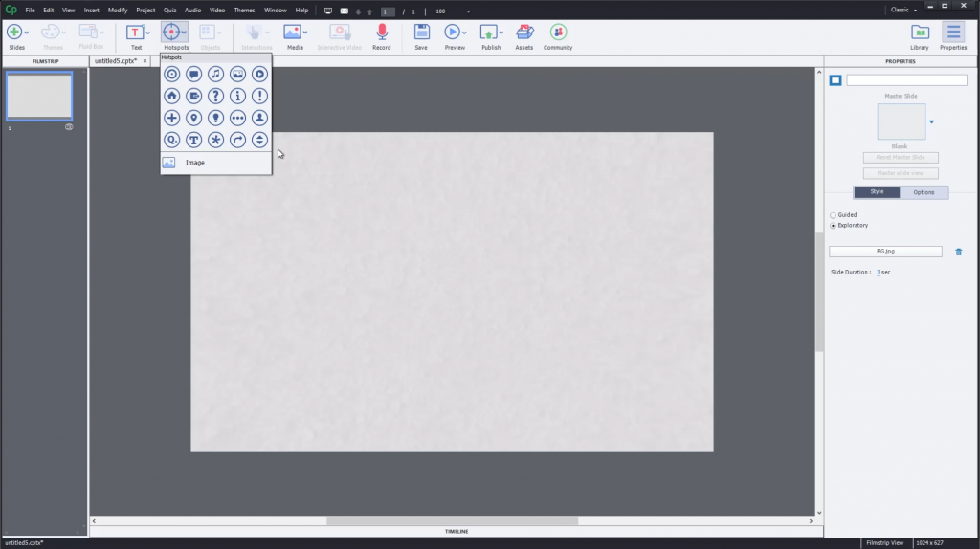Open the Insert menu
The image size is (980, 549).
click(x=91, y=10)
